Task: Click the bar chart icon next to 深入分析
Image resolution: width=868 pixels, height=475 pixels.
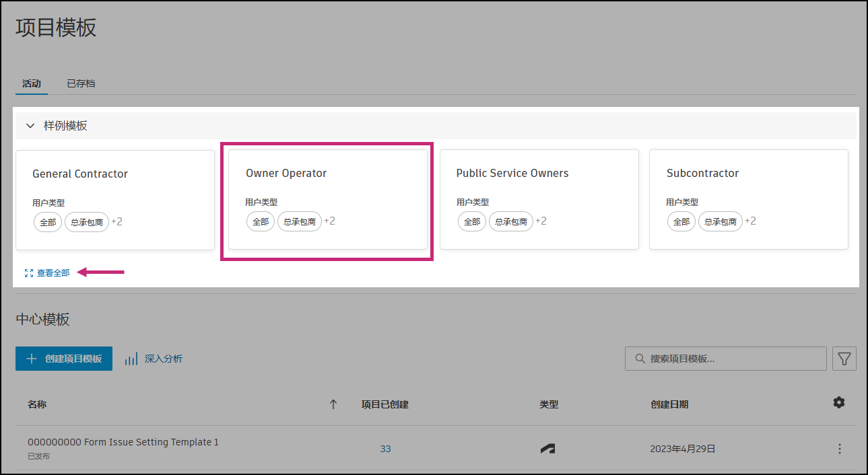Action: [x=131, y=359]
